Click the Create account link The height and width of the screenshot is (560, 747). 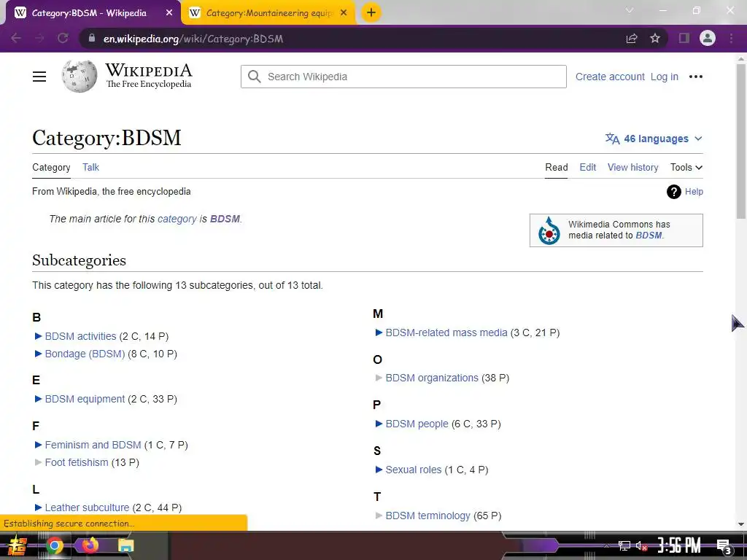pyautogui.click(x=610, y=77)
